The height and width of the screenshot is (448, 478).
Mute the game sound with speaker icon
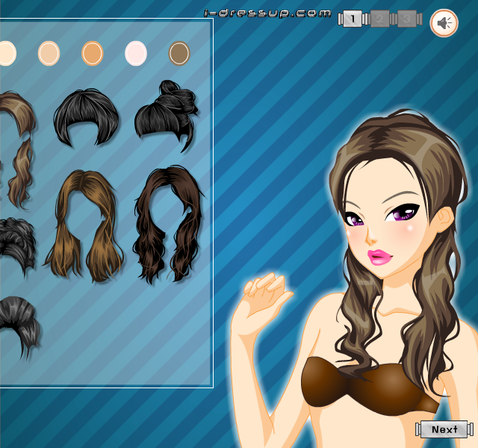pos(444,23)
